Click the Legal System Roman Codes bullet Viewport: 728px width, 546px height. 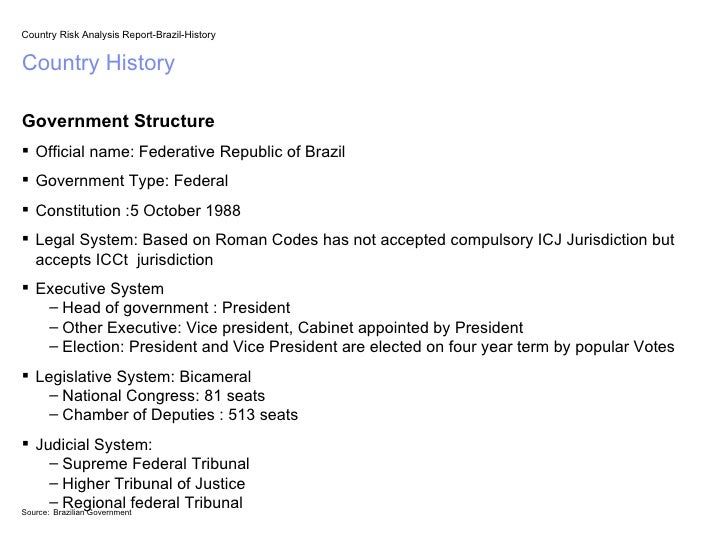(x=355, y=240)
